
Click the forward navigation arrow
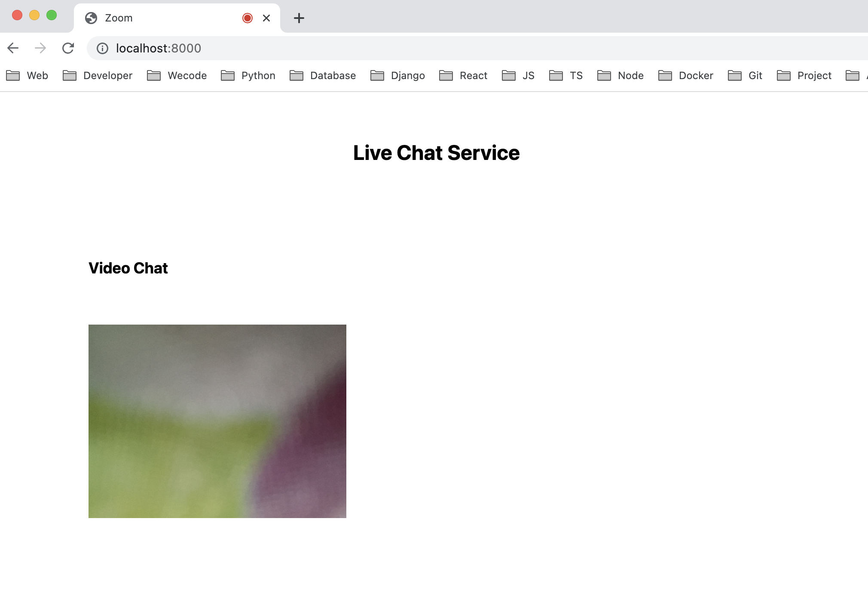coord(40,48)
